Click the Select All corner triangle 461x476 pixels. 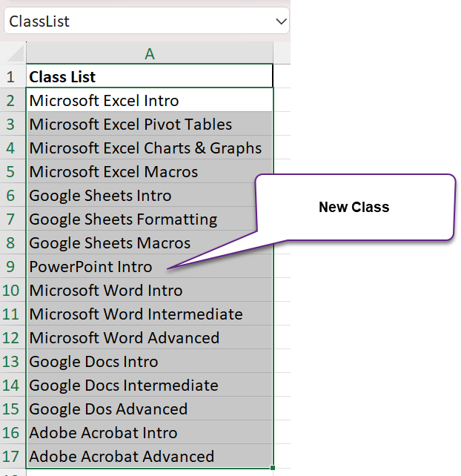tap(13, 53)
